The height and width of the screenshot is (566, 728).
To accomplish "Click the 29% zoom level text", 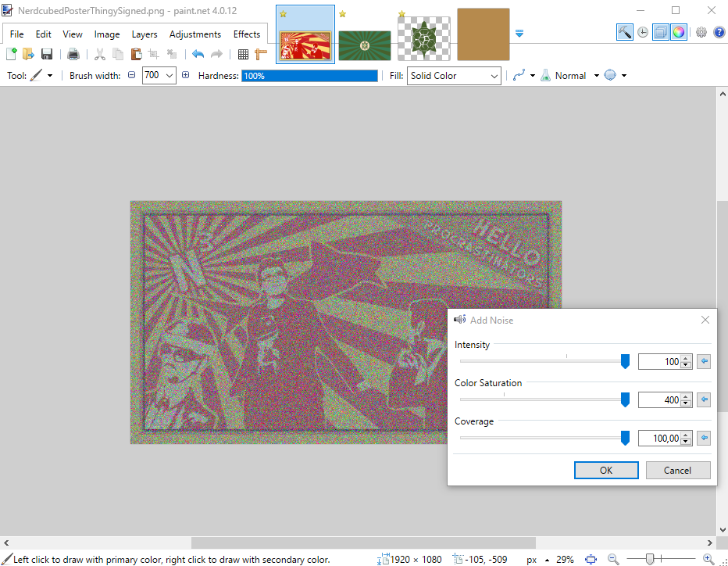I will [x=565, y=560].
